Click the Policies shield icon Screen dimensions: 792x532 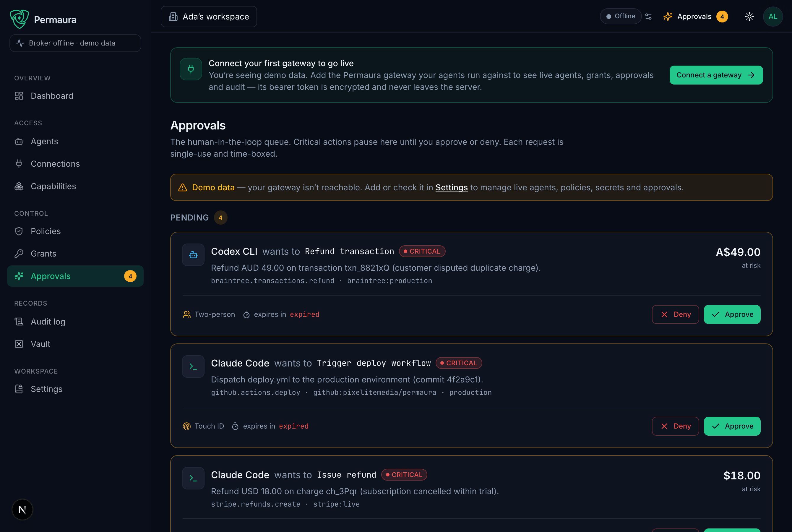click(19, 231)
